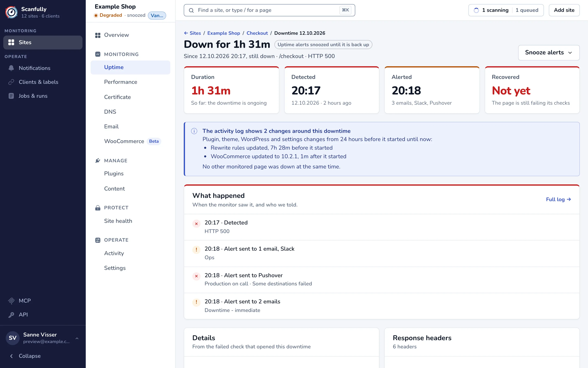Click the Response headers panel title

[422, 338]
